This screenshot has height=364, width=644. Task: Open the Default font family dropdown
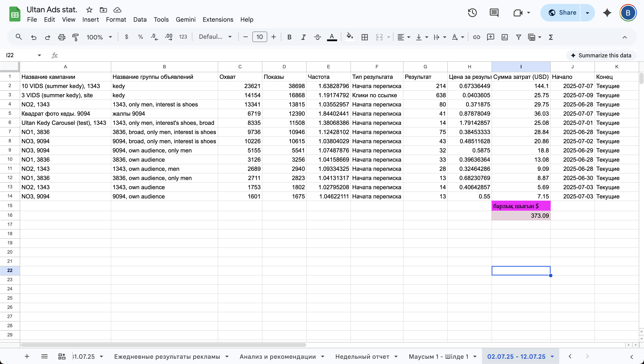tap(215, 37)
